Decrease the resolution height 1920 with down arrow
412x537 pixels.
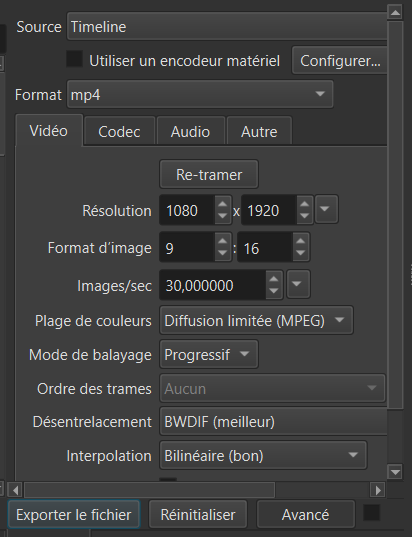tap(304, 216)
